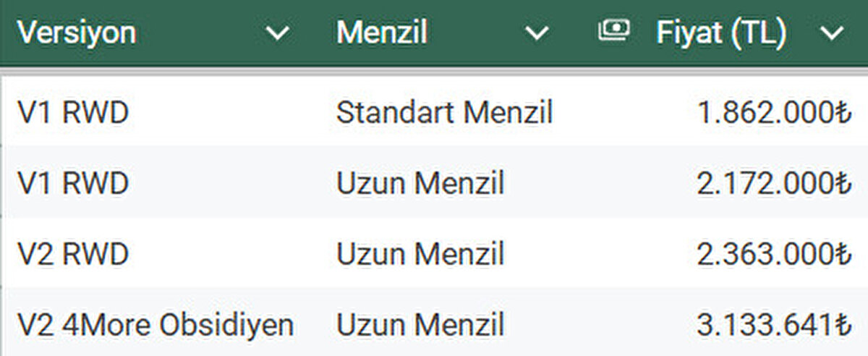Select Uzun Menzil in the V2 RWD row

tap(420, 255)
